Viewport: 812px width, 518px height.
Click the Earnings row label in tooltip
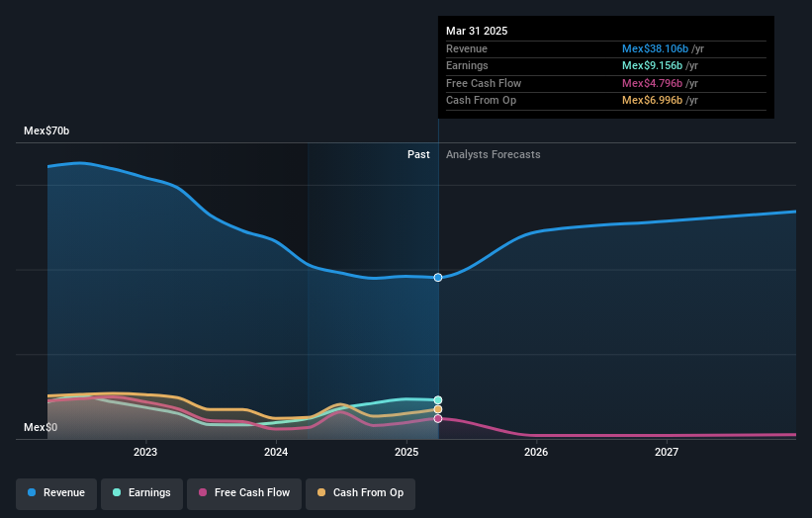[467, 65]
